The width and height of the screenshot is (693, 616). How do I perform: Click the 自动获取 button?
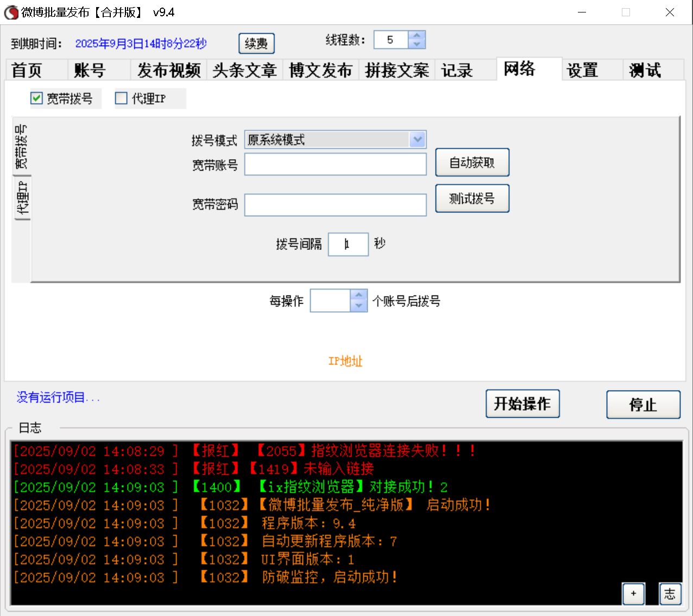pos(472,162)
